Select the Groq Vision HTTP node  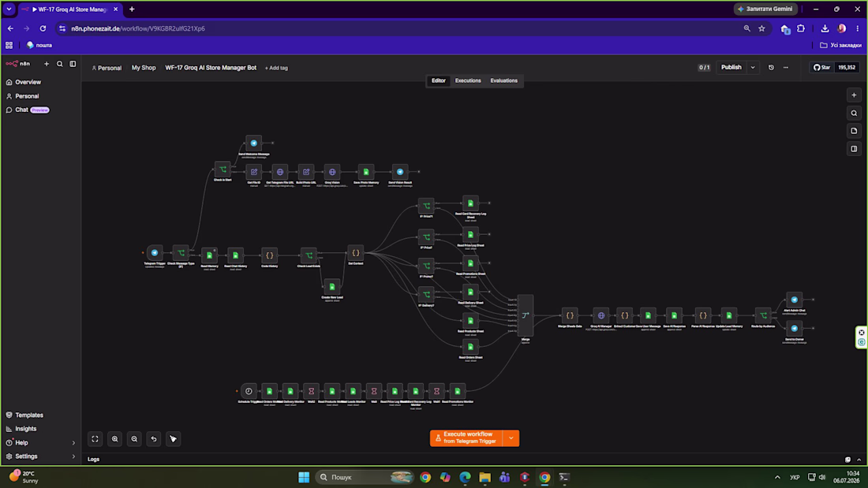coord(332,172)
